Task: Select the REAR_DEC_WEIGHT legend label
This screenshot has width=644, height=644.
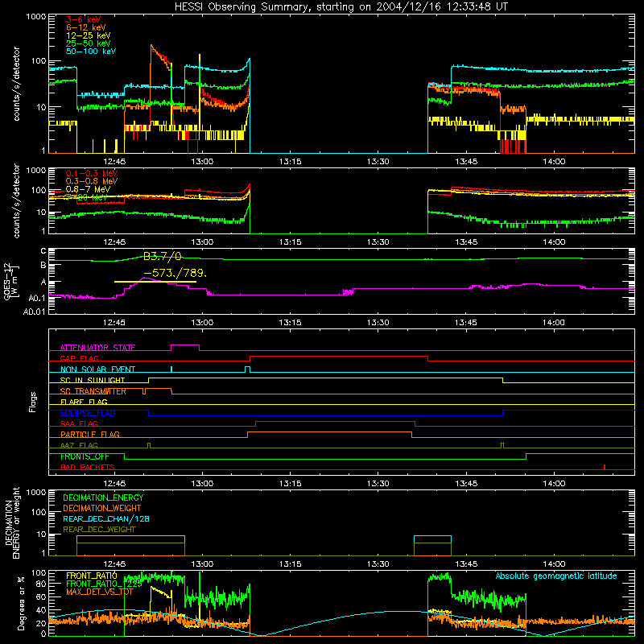Action: click(x=99, y=530)
